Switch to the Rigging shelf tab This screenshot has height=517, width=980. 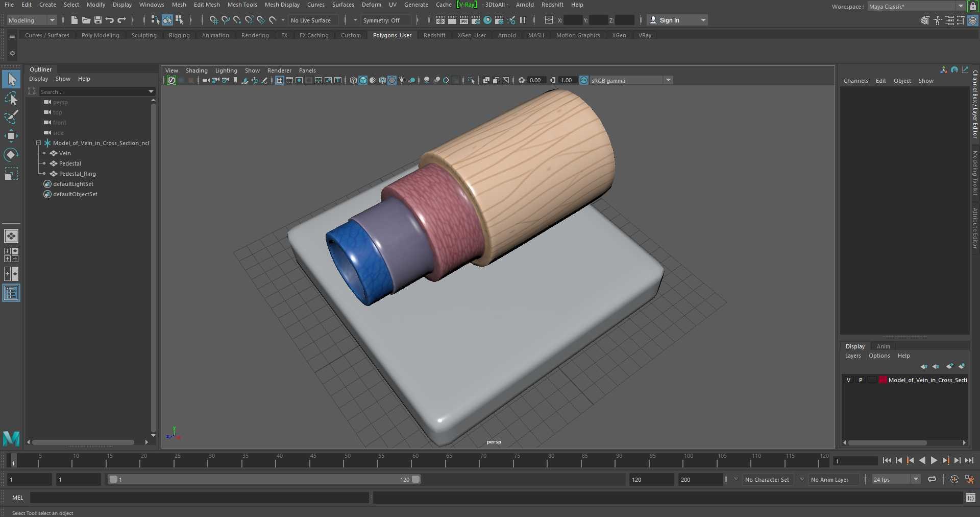(179, 35)
